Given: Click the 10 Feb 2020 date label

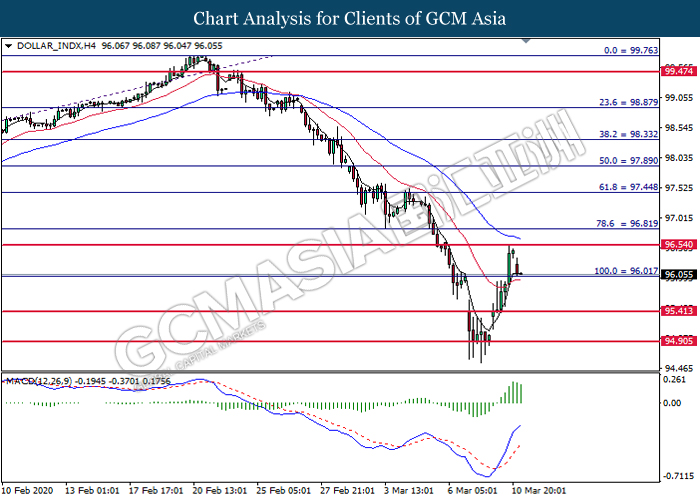Looking at the screenshot, I should (x=27, y=490).
